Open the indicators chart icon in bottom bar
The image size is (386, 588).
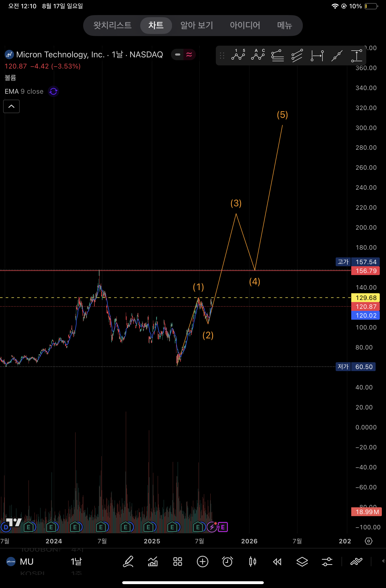[153, 562]
